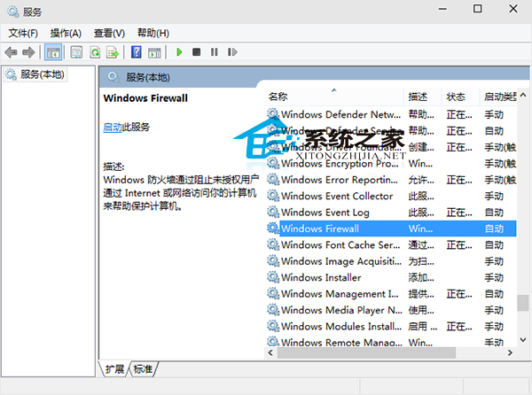Click the Export List toolbar icon

(113, 52)
